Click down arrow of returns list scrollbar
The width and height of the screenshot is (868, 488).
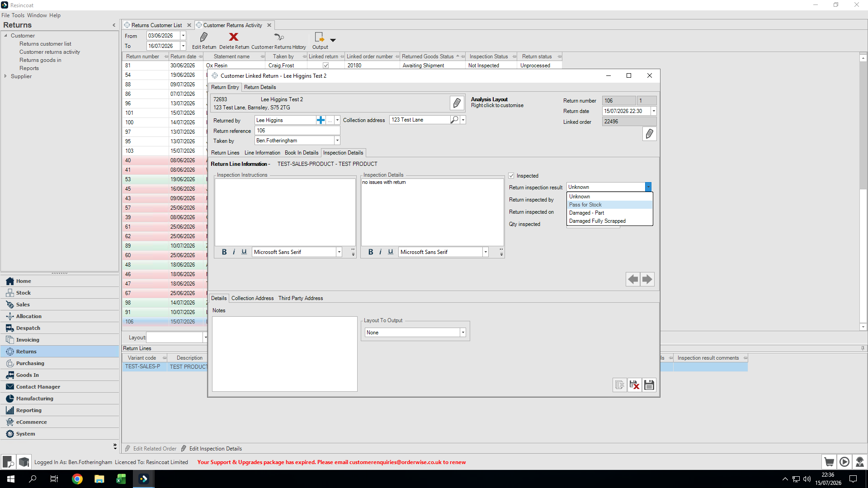863,327
